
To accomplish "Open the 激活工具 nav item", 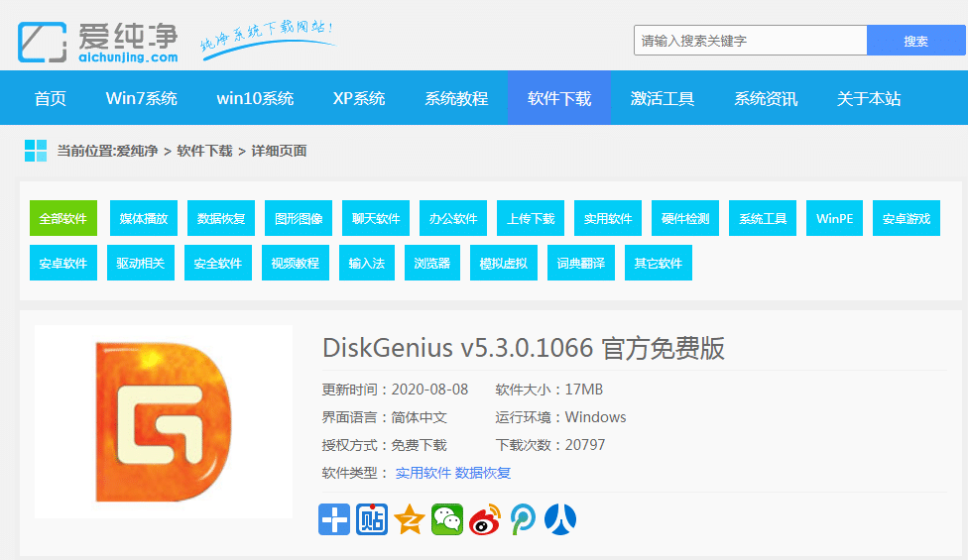I will (x=663, y=99).
